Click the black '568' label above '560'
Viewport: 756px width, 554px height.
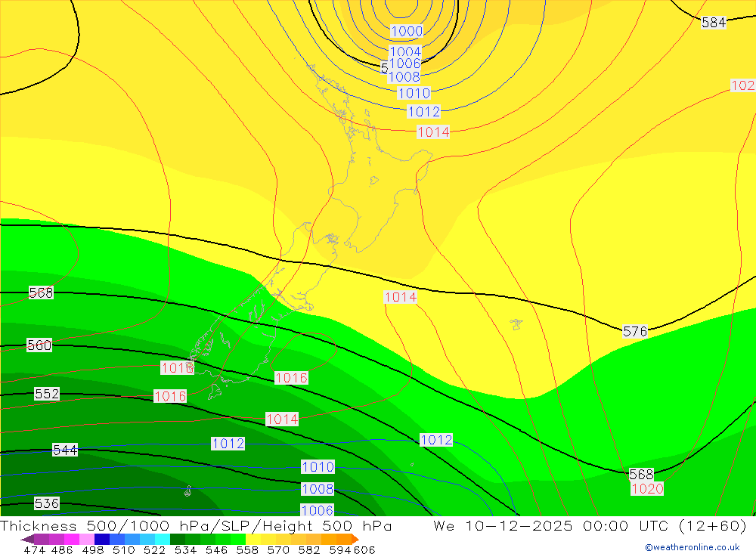(x=41, y=292)
